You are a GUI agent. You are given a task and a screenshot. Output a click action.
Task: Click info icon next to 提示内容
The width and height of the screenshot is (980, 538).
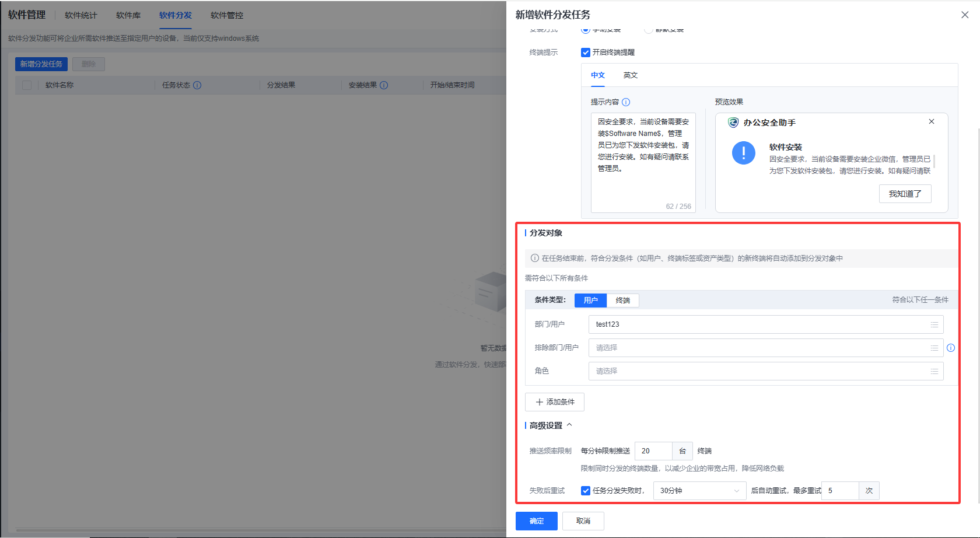coord(626,102)
